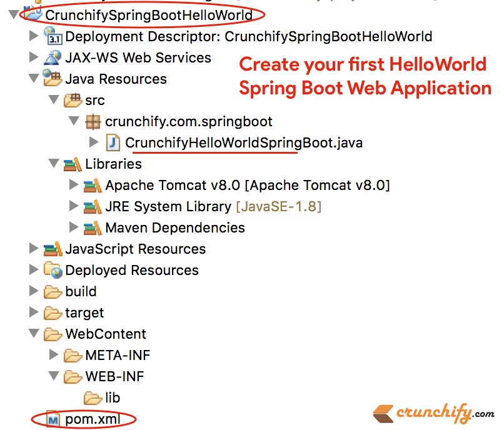
Task: Collapse the Libraries node arrow
Action: (x=53, y=164)
